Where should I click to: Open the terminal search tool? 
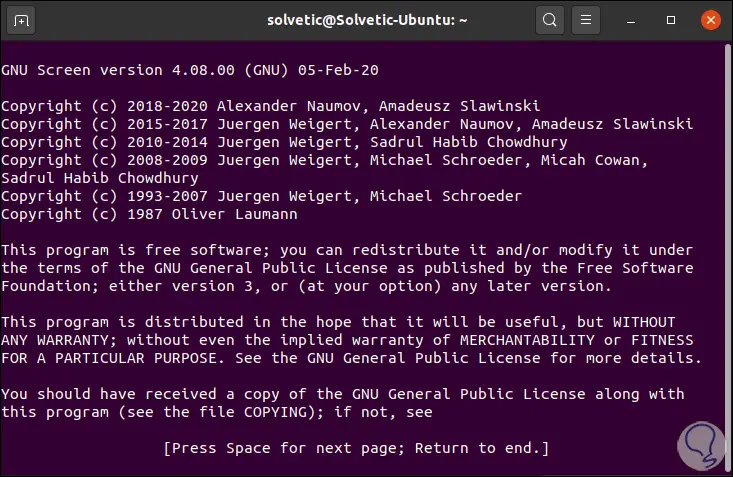click(x=550, y=20)
